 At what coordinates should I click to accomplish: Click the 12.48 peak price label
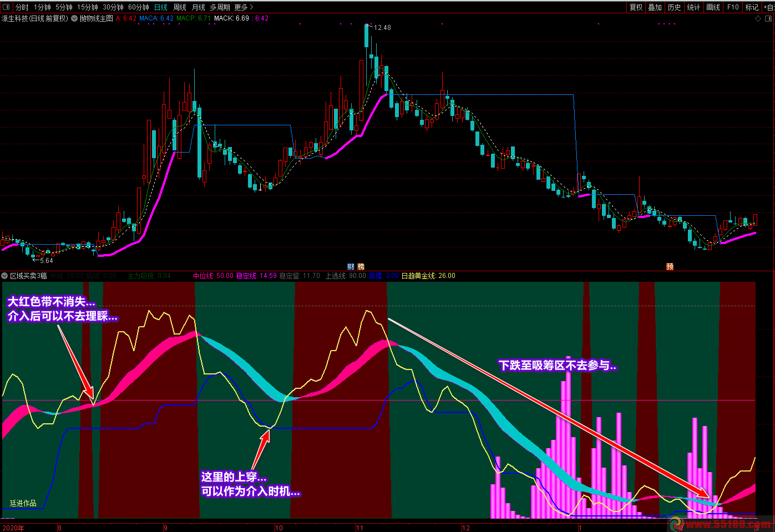tap(382, 27)
